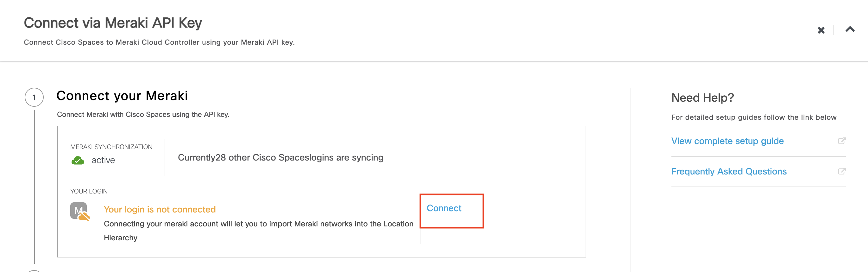The height and width of the screenshot is (272, 868).
Task: Click the 'Connect your Meraki' step heading
Action: point(122,96)
